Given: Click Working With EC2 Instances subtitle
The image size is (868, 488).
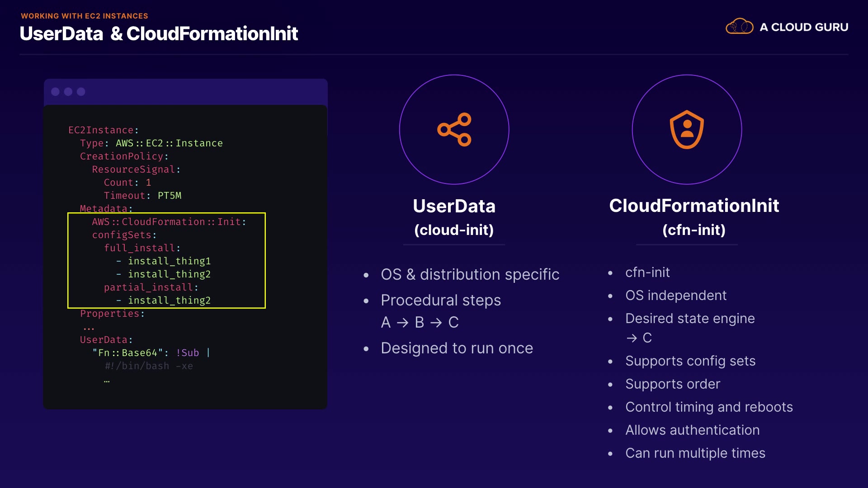Looking at the screenshot, I should (84, 16).
